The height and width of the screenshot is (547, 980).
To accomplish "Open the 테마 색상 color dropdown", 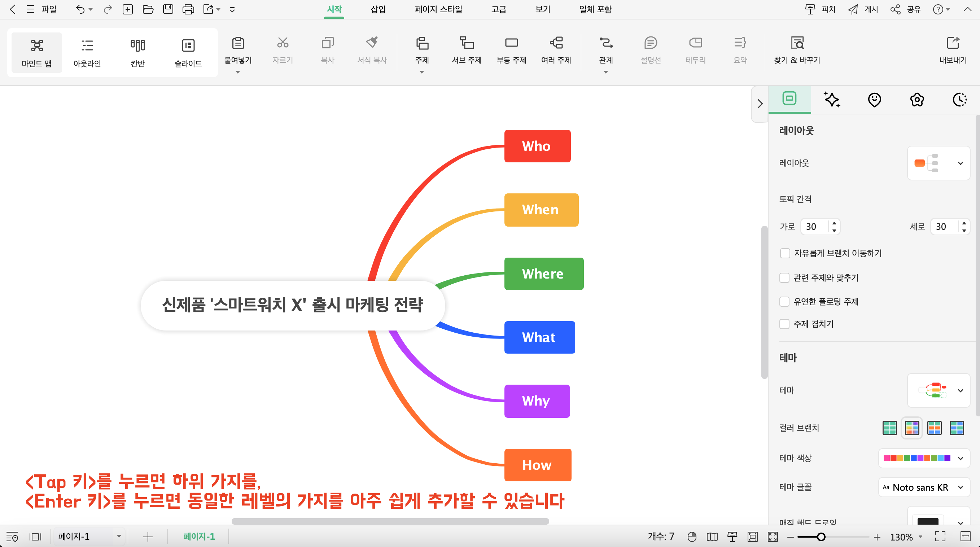I will coord(924,458).
